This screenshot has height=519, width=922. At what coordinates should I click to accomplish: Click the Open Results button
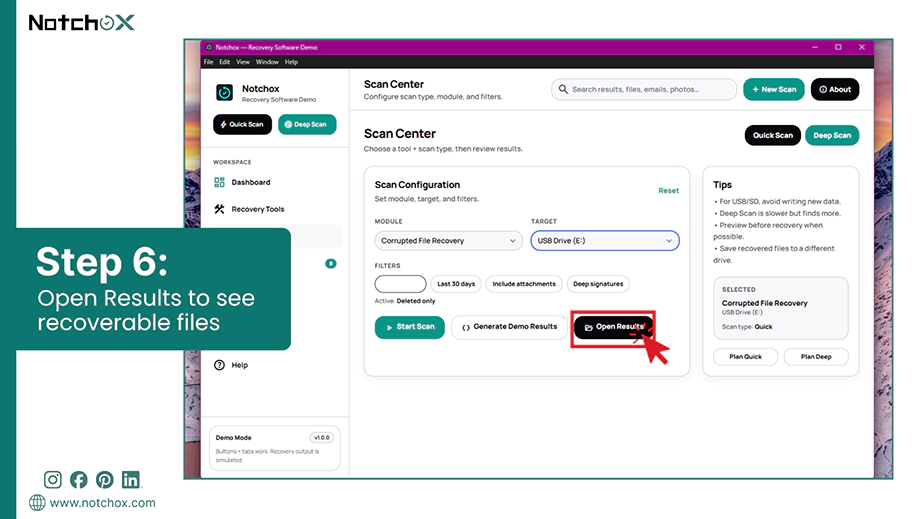pyautogui.click(x=613, y=327)
